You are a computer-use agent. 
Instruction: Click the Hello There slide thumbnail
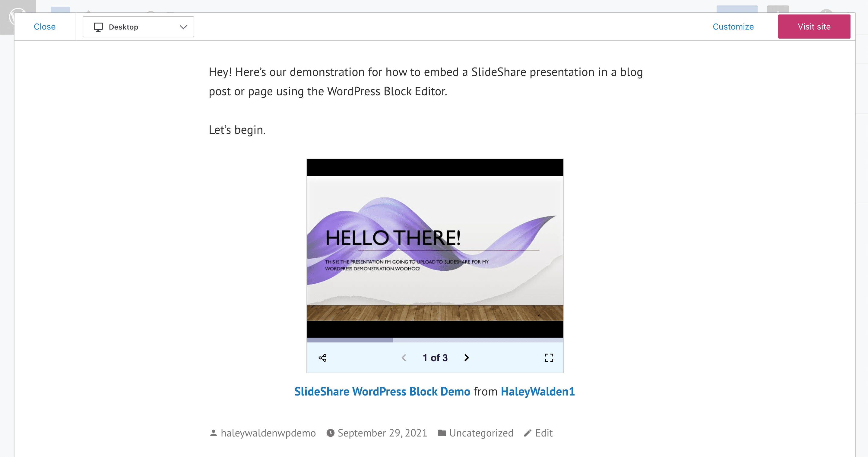[435, 248]
